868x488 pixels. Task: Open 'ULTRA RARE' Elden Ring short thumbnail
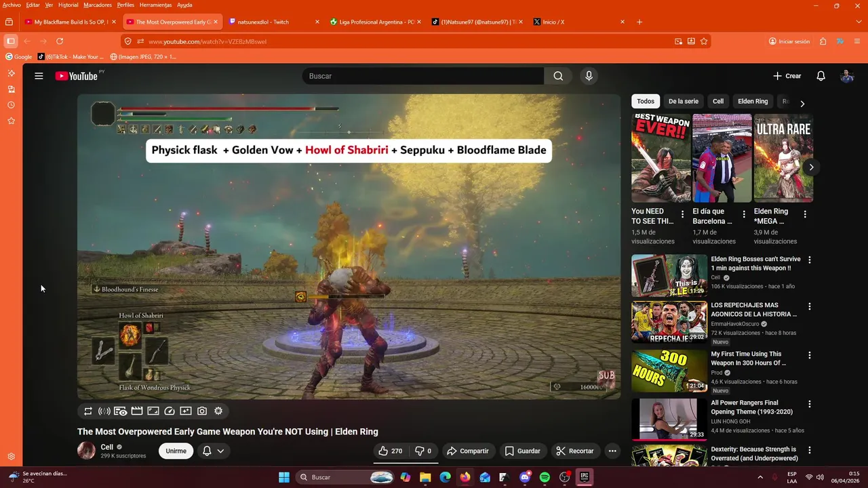pos(783,158)
